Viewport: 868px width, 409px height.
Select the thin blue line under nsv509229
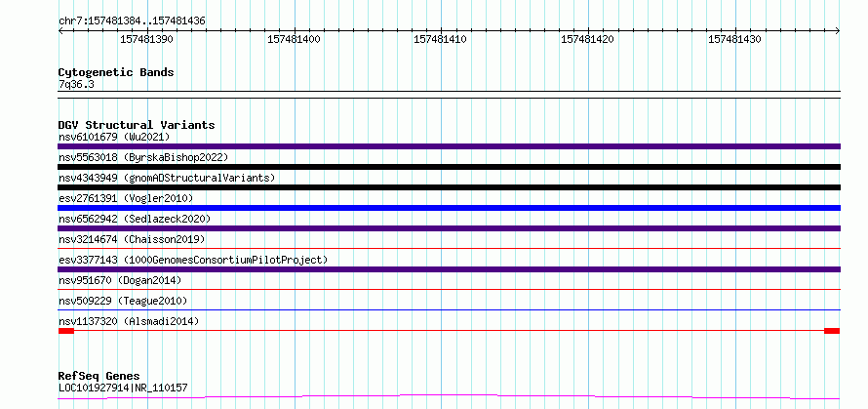[449, 309]
